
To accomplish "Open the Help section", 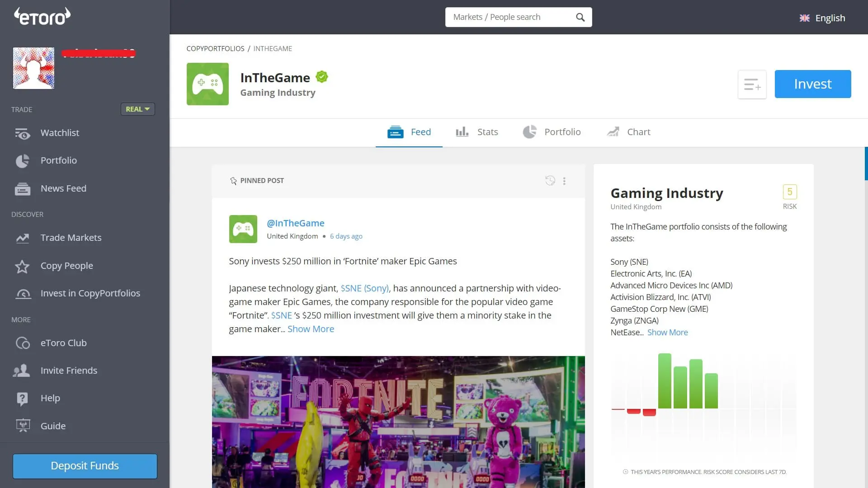I will click(x=50, y=398).
